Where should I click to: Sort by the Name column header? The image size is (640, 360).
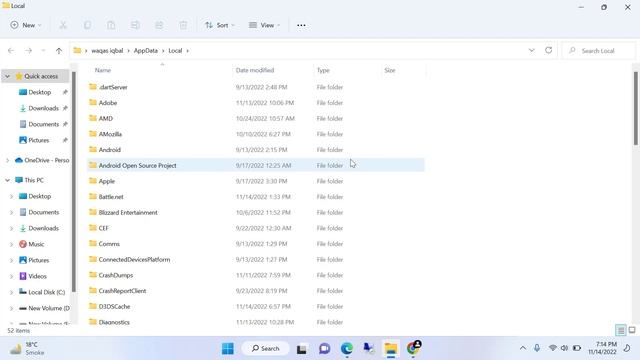pos(103,70)
